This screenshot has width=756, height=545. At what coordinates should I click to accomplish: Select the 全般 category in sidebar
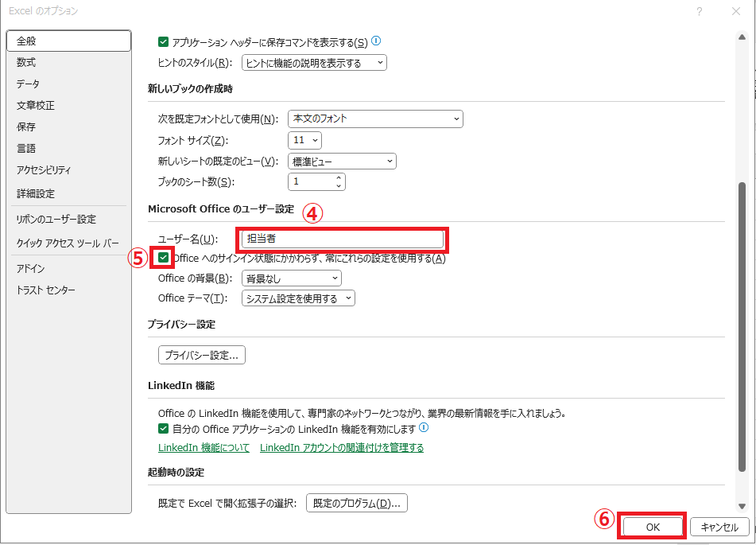click(68, 41)
